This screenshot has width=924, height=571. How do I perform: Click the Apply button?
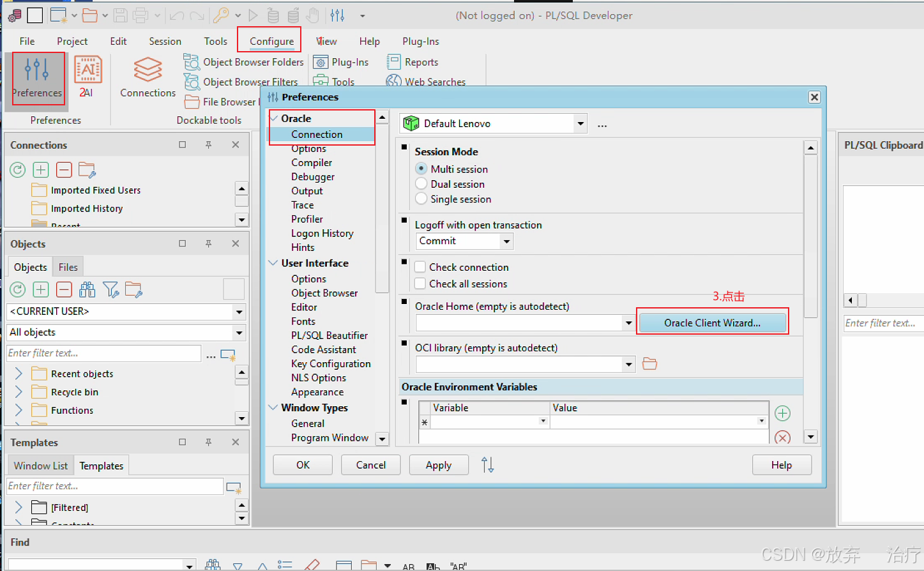tap(439, 464)
